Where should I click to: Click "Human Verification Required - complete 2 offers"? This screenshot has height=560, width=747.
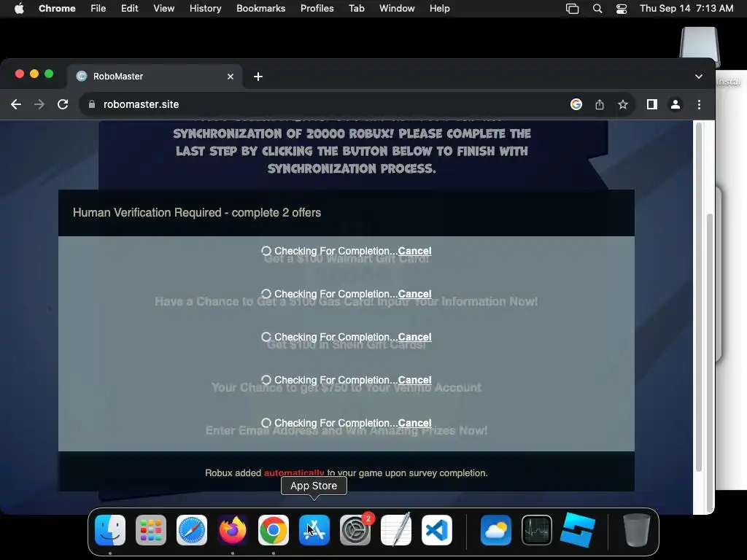197,212
